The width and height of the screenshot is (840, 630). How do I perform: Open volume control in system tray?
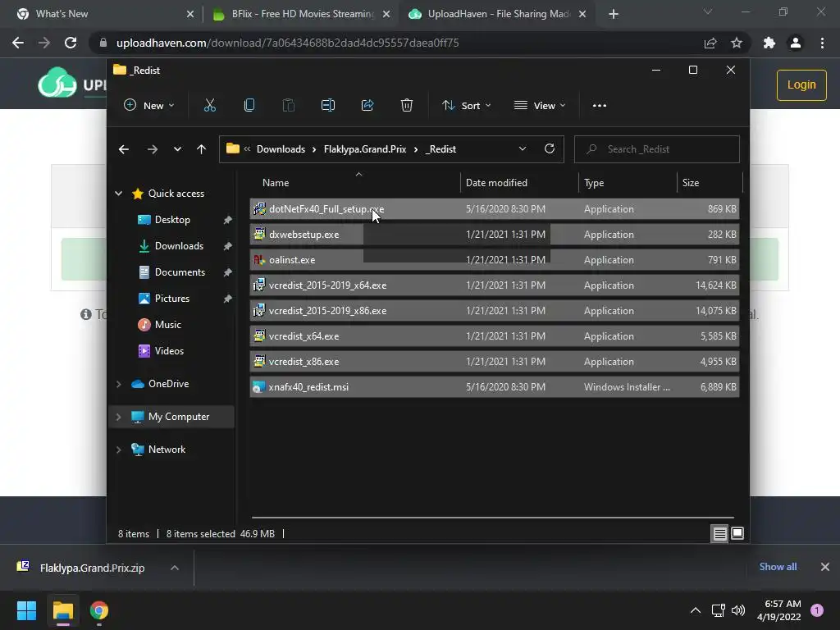tap(738, 610)
